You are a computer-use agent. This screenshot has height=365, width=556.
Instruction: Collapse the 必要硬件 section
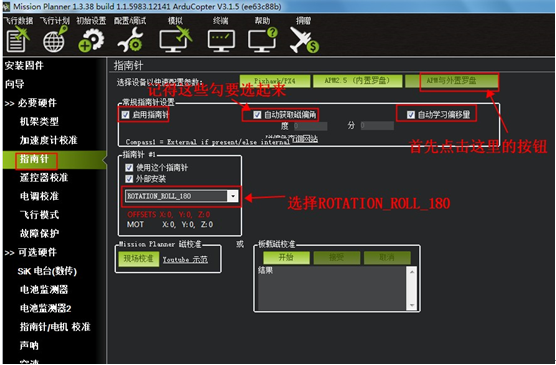coord(31,103)
